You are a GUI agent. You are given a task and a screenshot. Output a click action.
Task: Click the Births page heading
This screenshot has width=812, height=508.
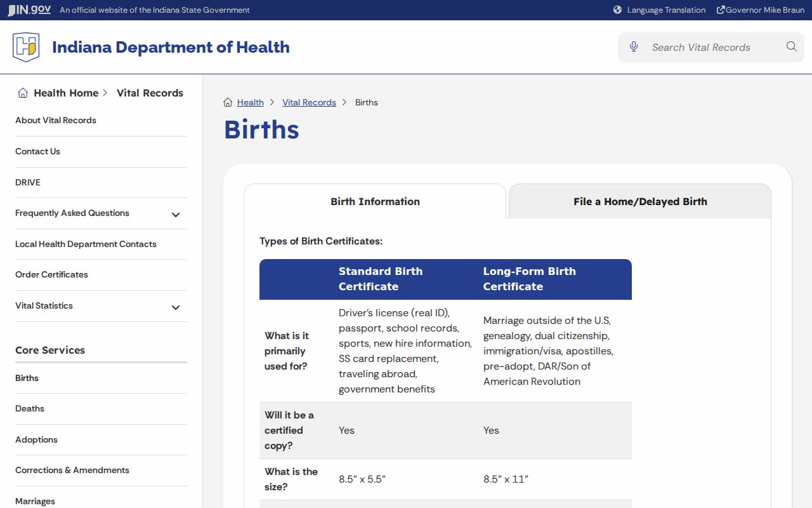coord(261,130)
